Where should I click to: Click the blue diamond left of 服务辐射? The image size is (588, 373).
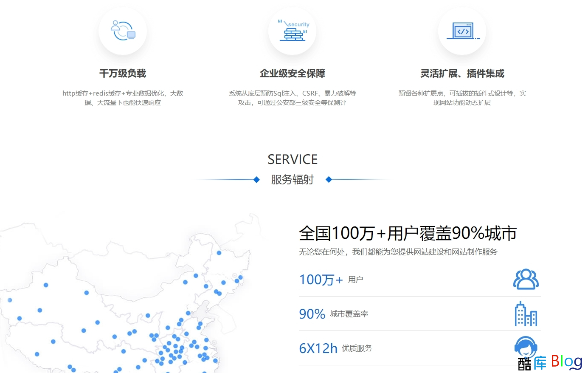[256, 180]
